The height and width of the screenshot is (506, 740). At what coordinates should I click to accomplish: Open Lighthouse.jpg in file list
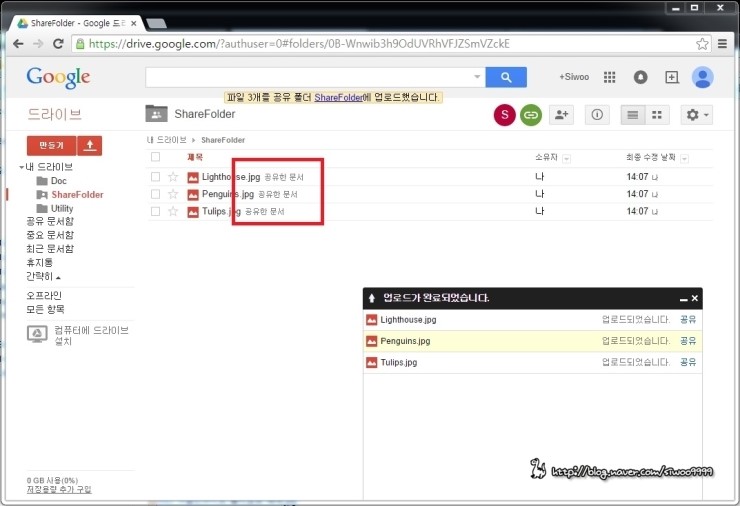click(231, 177)
